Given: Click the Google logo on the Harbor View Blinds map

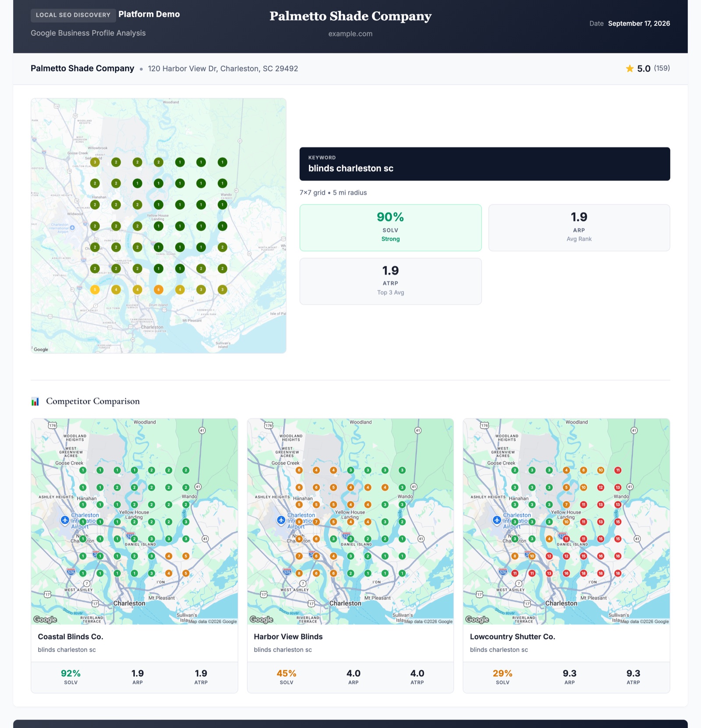Looking at the screenshot, I should point(262,619).
